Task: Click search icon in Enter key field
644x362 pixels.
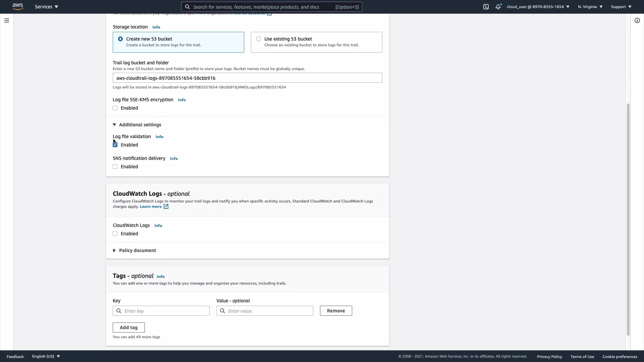Action: 119,311
